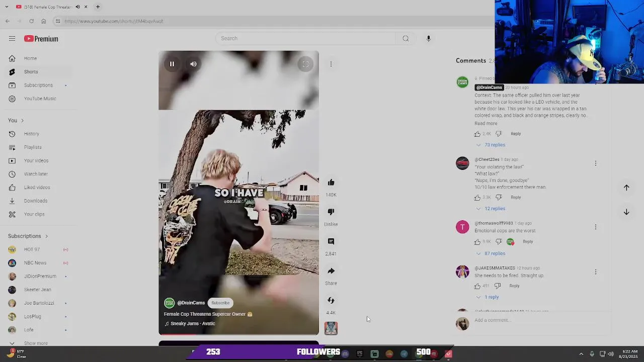Open the Shorts three-dot options menu
Viewport: 644px width, 362px height.
coord(331,64)
